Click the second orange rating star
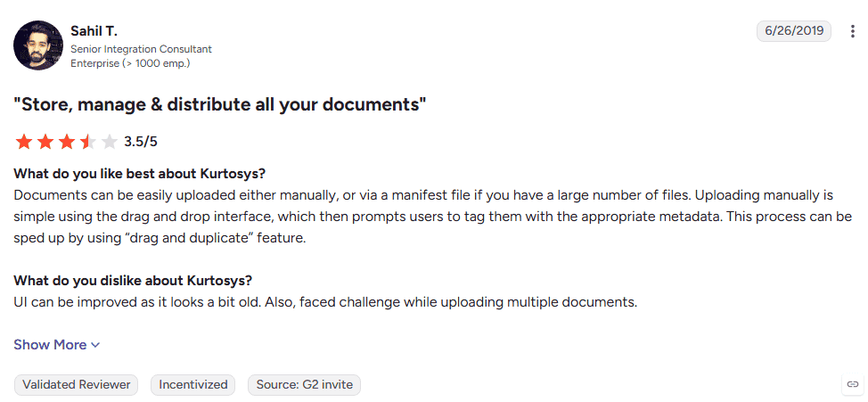The image size is (868, 402). tap(45, 142)
